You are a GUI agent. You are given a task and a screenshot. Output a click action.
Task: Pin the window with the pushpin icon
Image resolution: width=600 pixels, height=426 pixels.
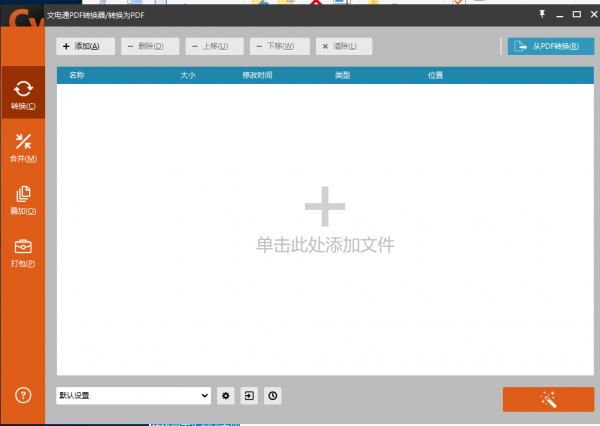[542, 14]
